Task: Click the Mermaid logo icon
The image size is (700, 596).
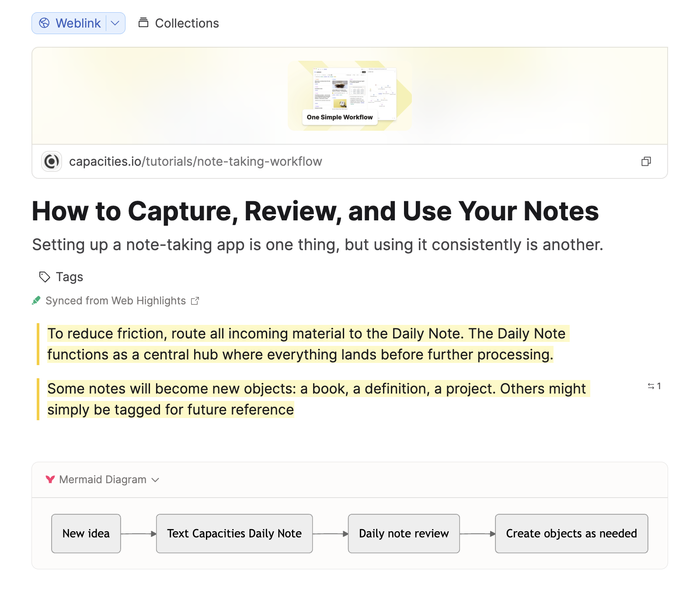Action: coord(50,480)
